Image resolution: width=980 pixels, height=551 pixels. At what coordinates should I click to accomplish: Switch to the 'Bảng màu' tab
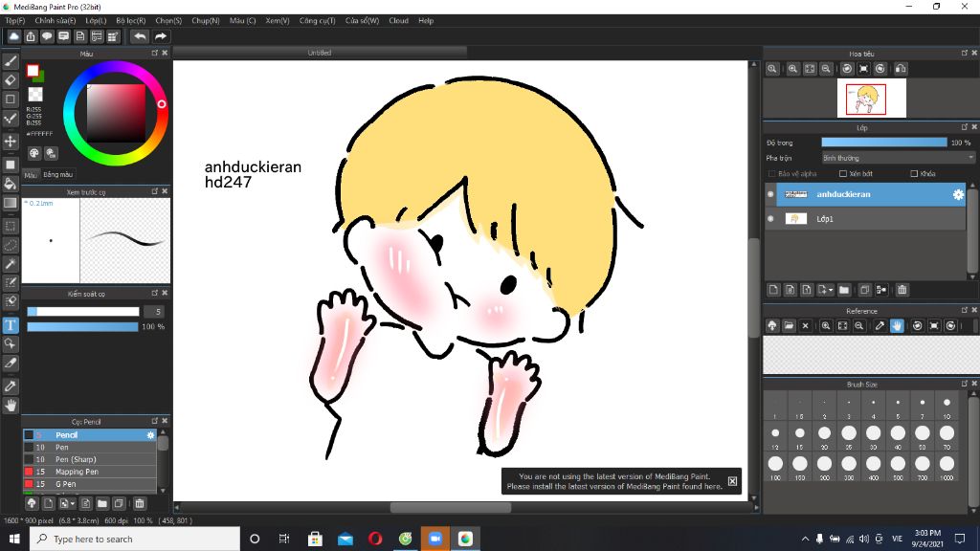[58, 174]
